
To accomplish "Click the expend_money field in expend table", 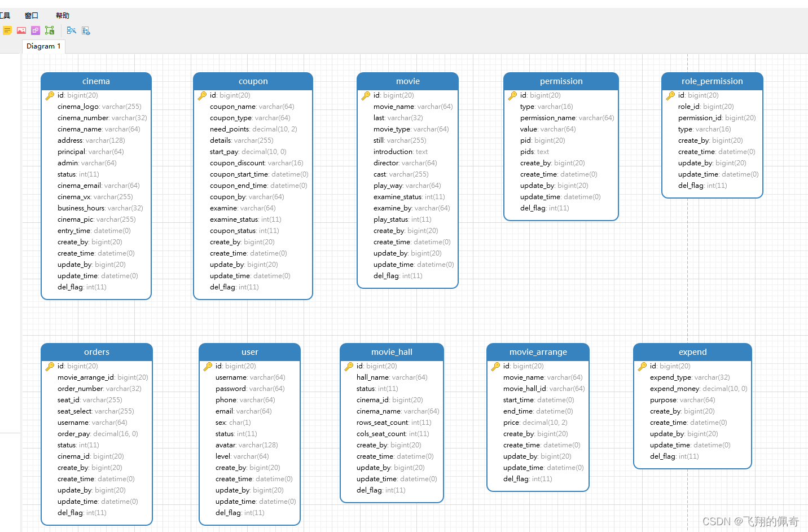I will (699, 389).
